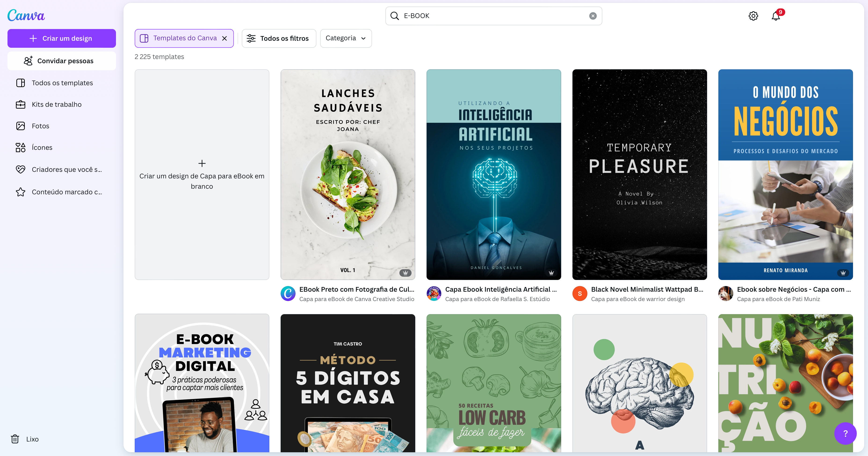Click Black Novel Minimalist Wattpad title link
Viewport: 868px width, 456px height.
click(x=647, y=289)
